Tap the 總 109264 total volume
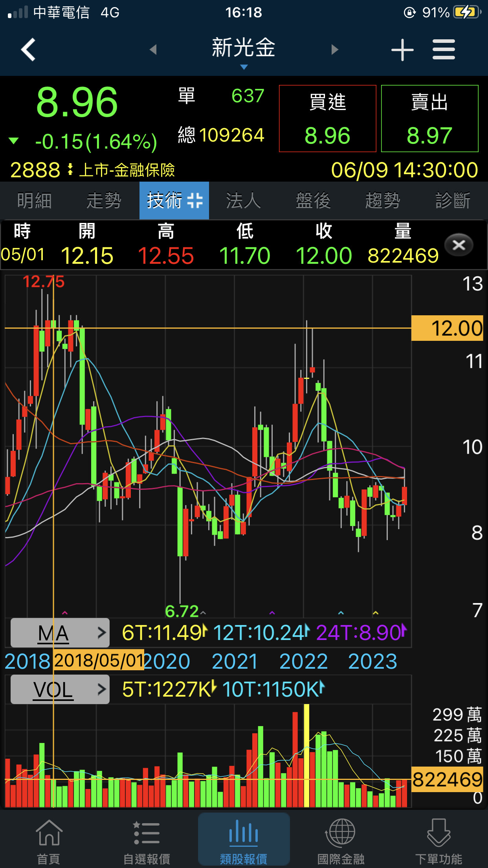This screenshot has height=868, width=488. click(x=221, y=135)
